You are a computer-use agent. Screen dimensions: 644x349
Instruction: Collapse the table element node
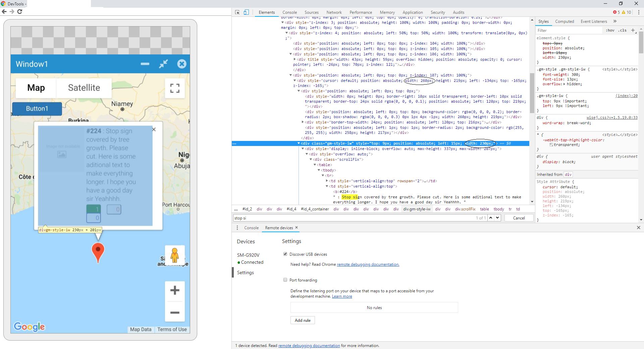point(315,165)
